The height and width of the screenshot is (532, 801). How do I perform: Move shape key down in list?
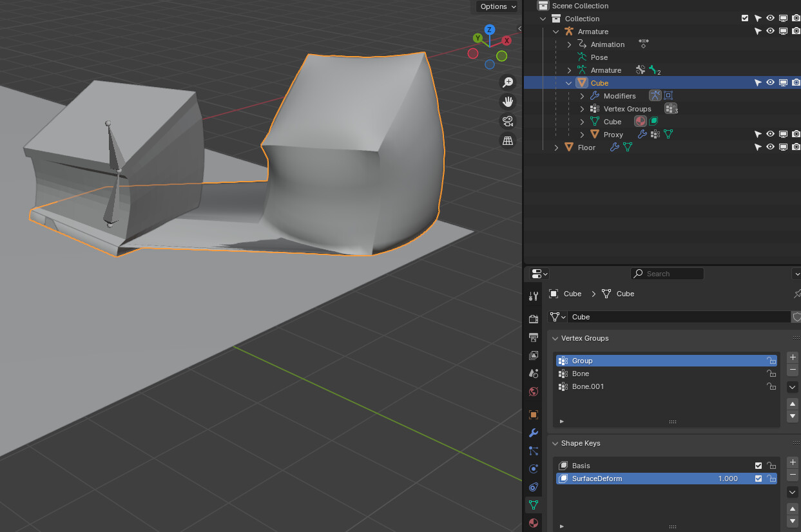pos(793,521)
